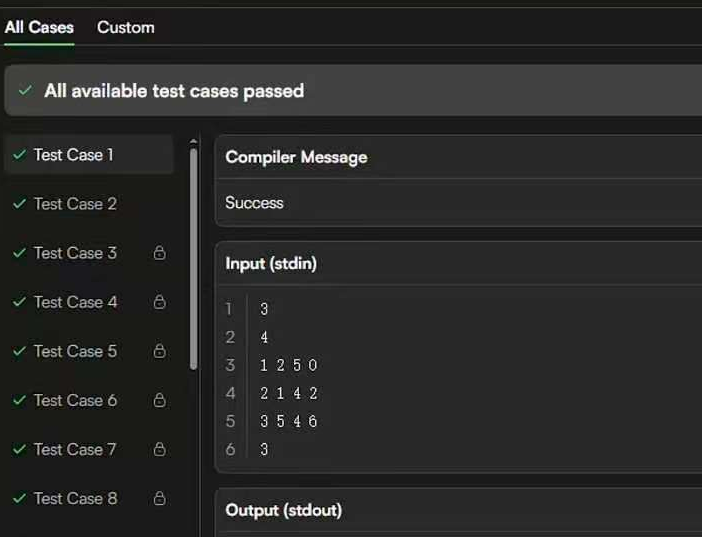
Task: Click the lock icon beside Test Case 8
Action: (159, 498)
